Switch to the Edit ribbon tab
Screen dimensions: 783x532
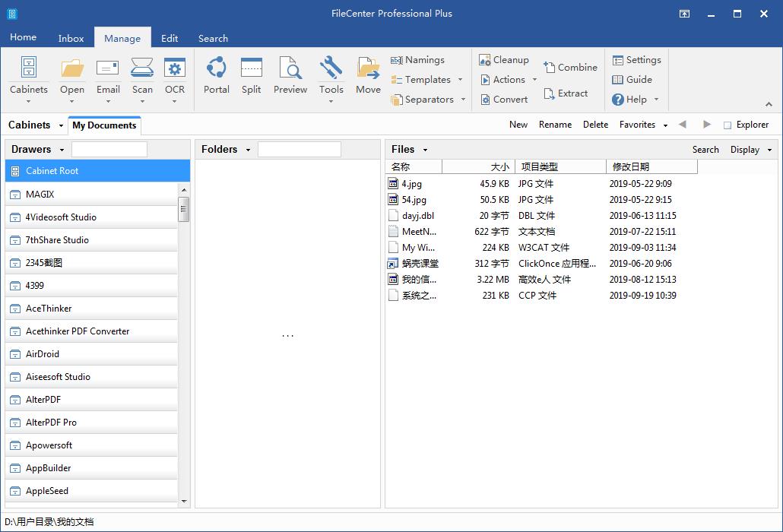click(x=170, y=38)
